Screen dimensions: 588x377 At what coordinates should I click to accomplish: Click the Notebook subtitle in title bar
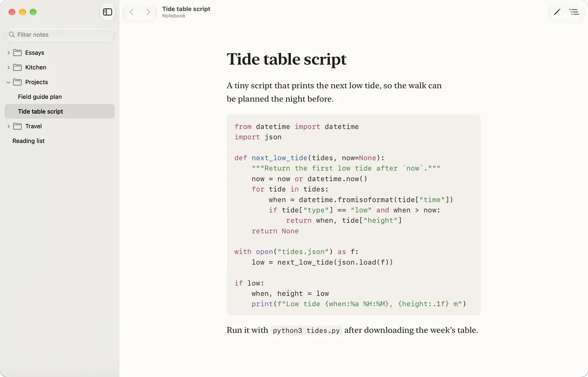tap(174, 16)
